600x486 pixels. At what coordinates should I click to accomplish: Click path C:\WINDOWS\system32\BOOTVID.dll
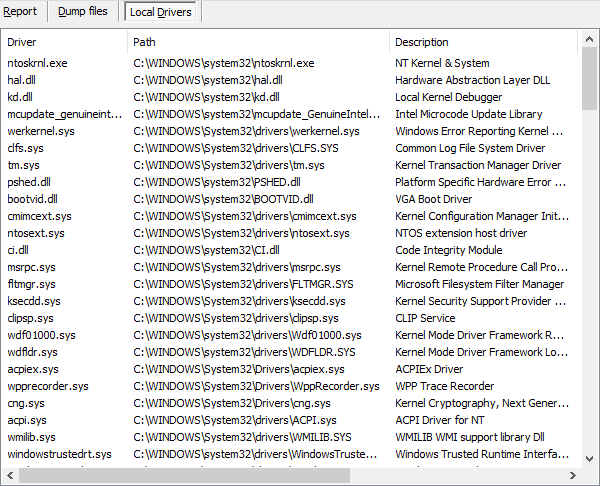pos(223,199)
